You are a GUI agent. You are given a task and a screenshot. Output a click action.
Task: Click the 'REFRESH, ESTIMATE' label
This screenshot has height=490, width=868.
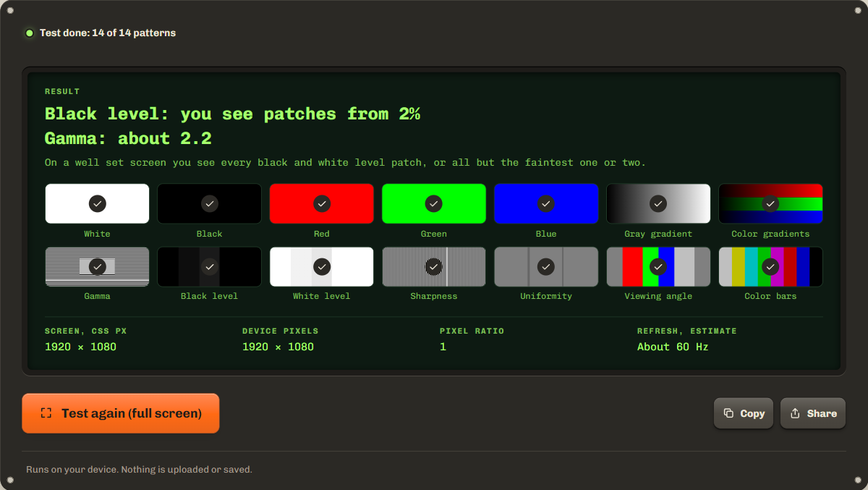687,331
